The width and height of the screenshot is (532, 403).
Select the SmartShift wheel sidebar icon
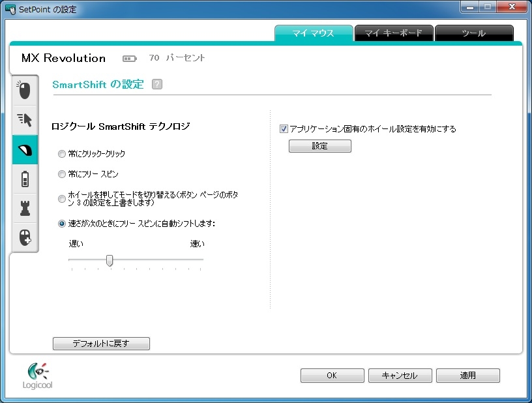[x=25, y=149]
